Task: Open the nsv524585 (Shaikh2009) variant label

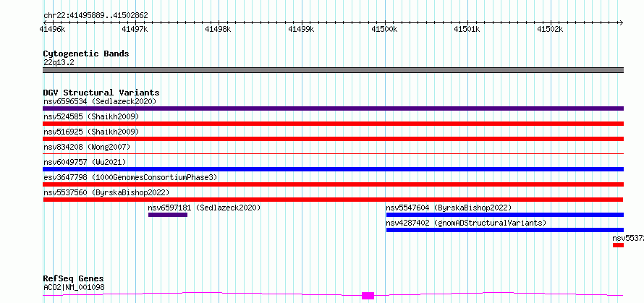Action: [x=91, y=116]
